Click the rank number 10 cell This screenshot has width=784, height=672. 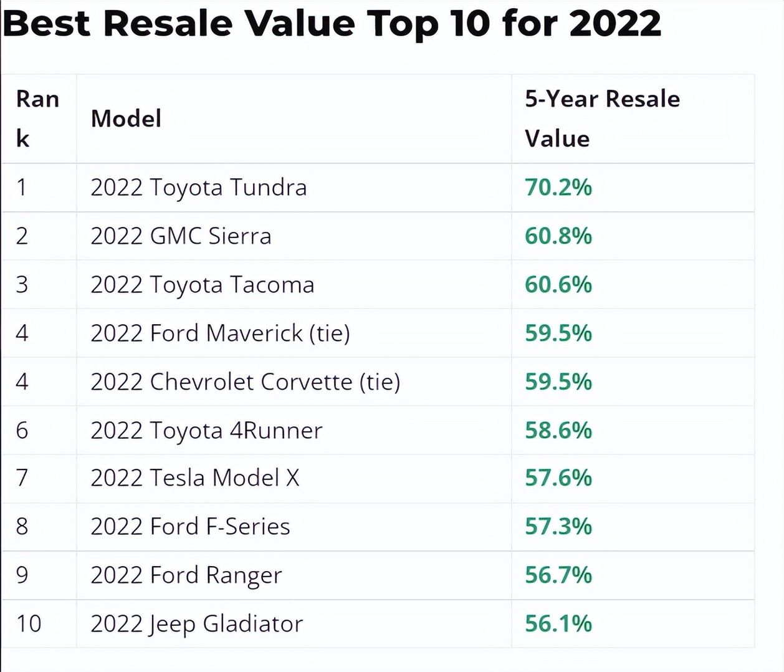tap(29, 624)
